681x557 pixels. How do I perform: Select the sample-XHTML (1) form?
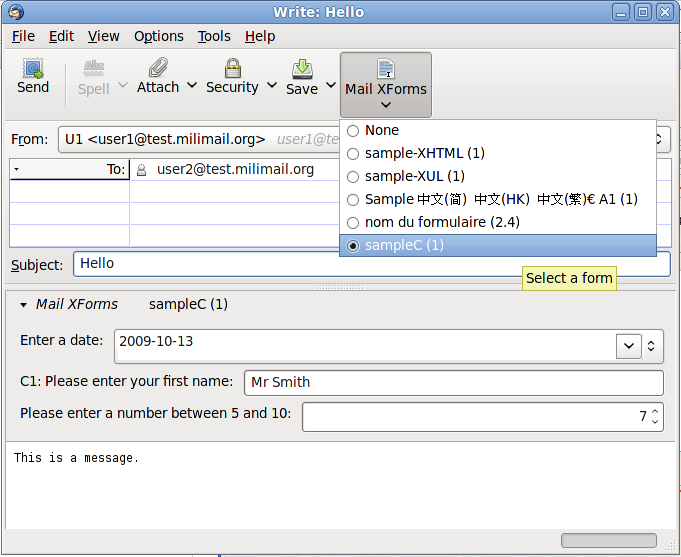point(498,153)
